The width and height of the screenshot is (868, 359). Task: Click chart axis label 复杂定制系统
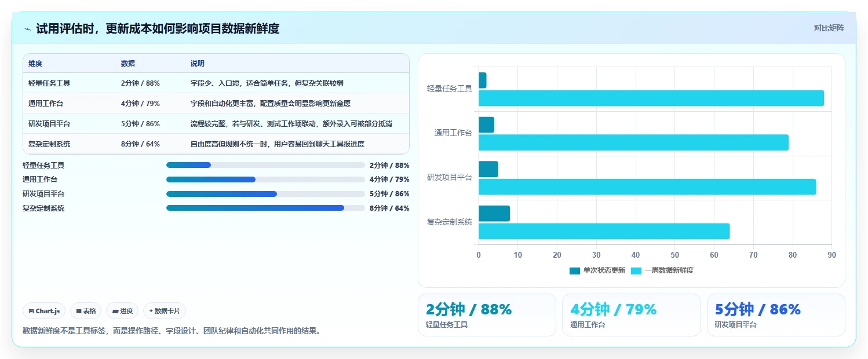point(450,222)
